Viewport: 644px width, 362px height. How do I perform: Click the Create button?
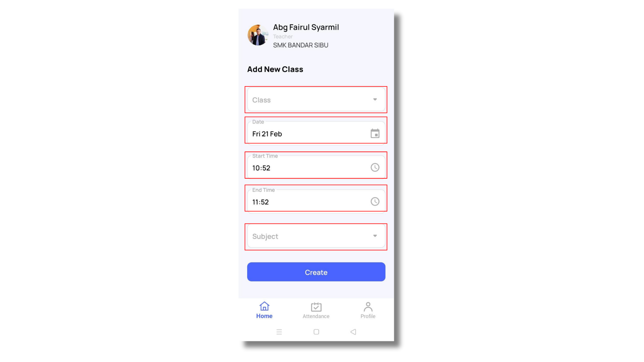[316, 272]
